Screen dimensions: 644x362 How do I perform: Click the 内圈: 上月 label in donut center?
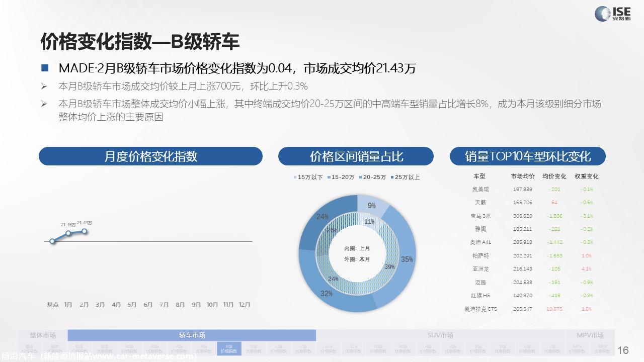coord(357,248)
